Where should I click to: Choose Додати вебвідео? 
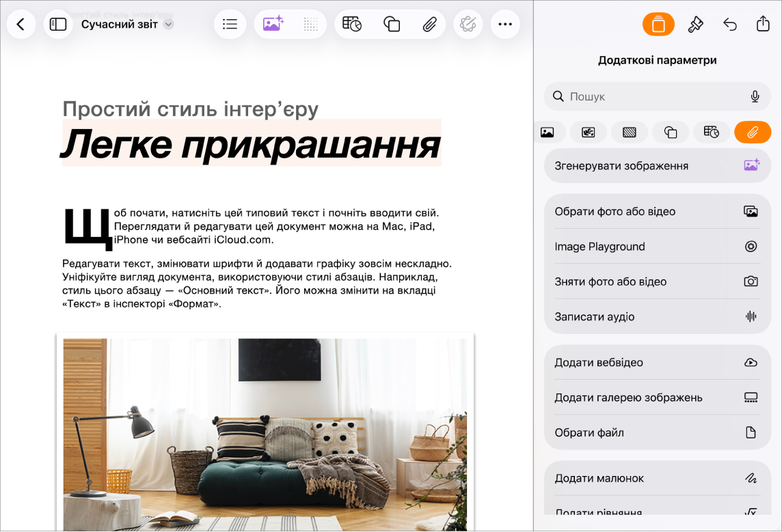point(658,362)
